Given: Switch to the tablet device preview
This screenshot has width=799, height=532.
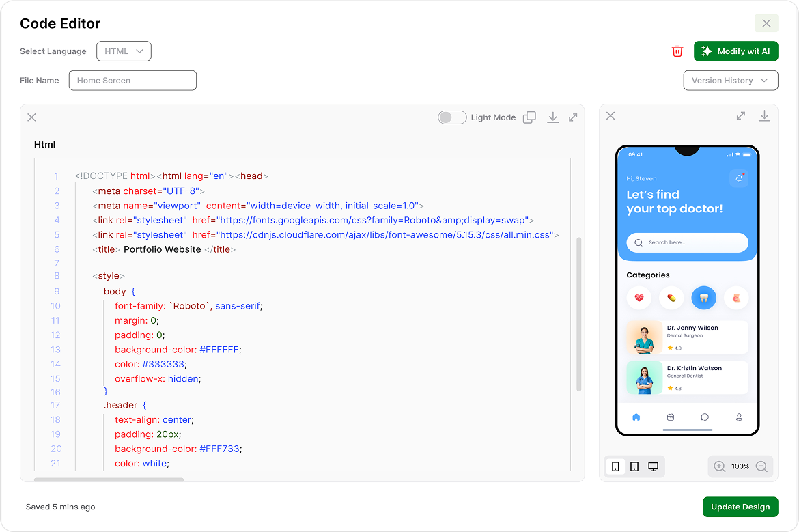Looking at the screenshot, I should pos(634,466).
